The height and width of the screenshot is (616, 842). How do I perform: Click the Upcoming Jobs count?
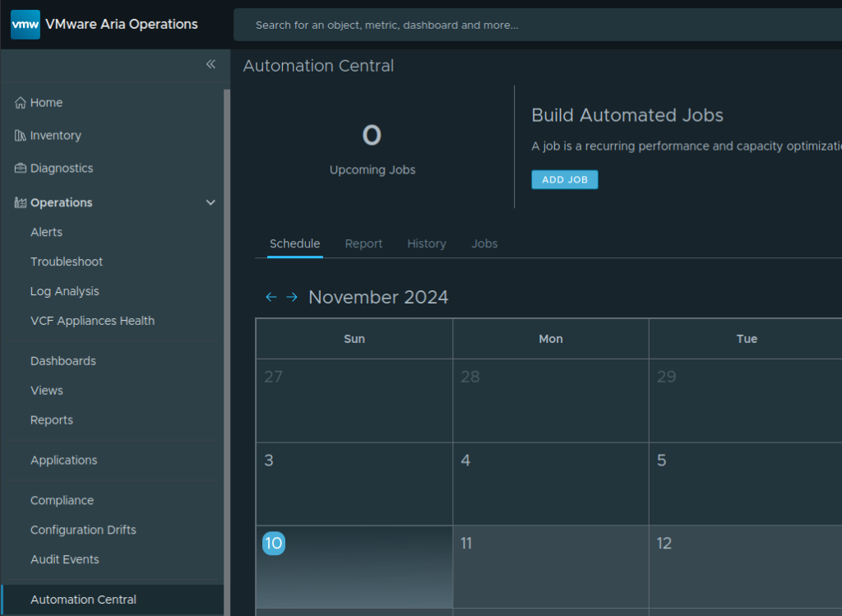pyautogui.click(x=372, y=135)
